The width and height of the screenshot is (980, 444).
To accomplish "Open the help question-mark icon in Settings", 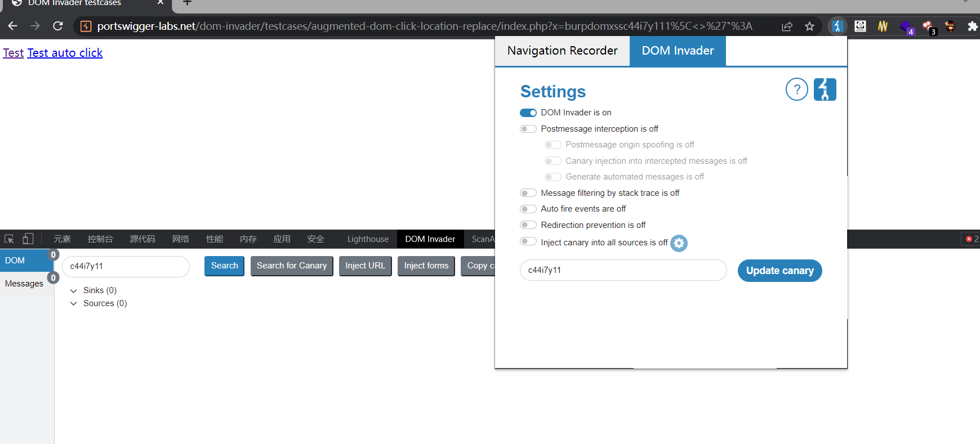I will pos(796,89).
